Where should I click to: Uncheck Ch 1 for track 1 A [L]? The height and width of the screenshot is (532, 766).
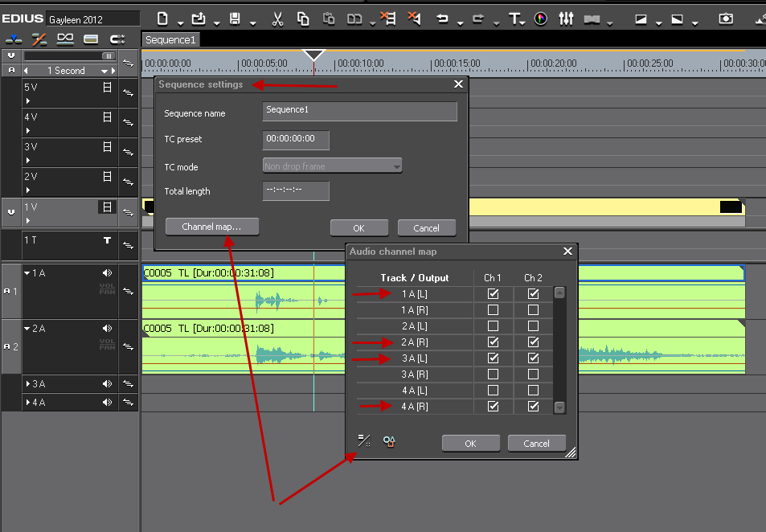point(493,294)
